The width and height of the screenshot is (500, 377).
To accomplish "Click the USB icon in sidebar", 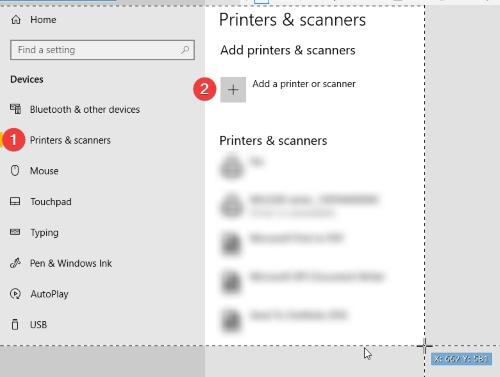I will 15,324.
